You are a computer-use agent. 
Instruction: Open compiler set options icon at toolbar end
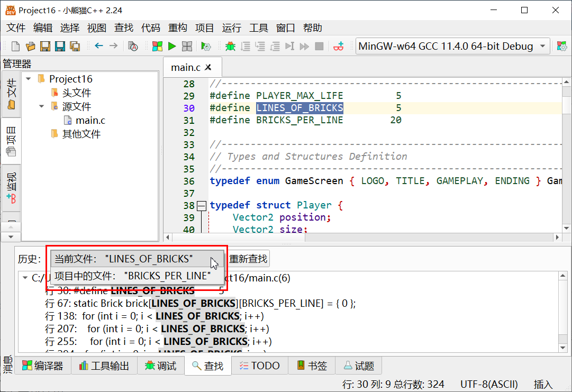[x=562, y=47]
